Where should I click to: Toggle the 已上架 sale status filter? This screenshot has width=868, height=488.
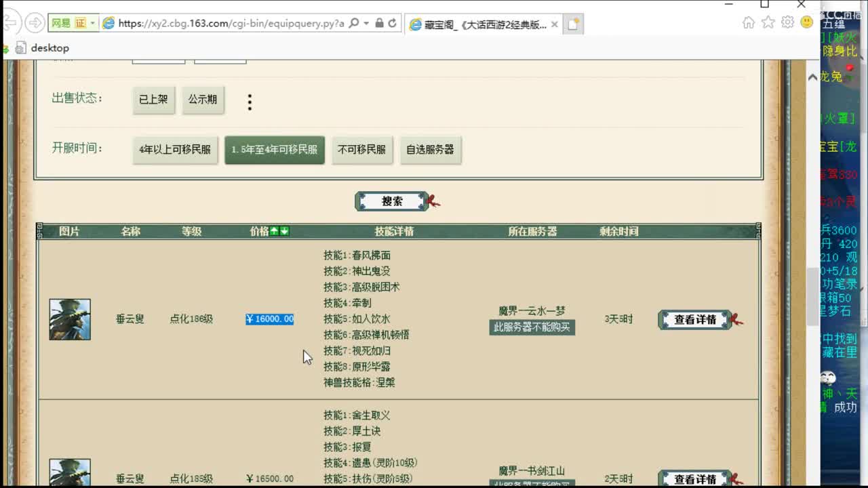pyautogui.click(x=153, y=100)
